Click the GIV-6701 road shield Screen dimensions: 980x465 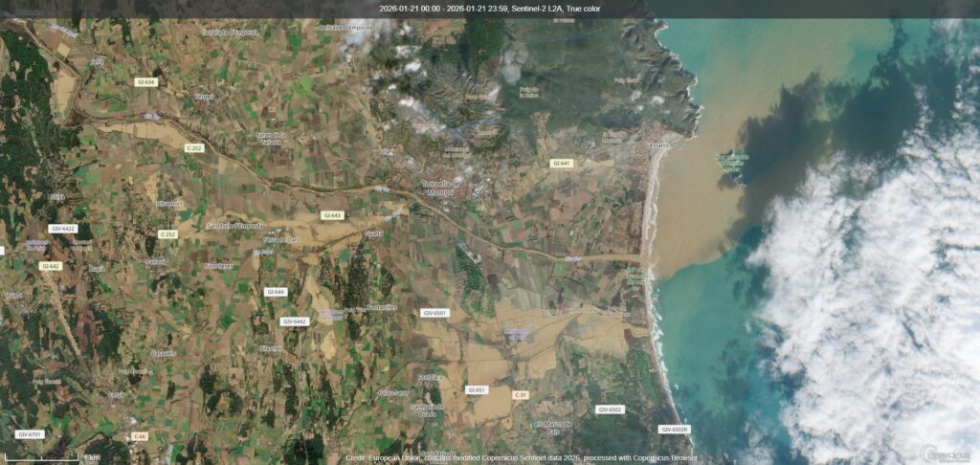click(x=30, y=434)
